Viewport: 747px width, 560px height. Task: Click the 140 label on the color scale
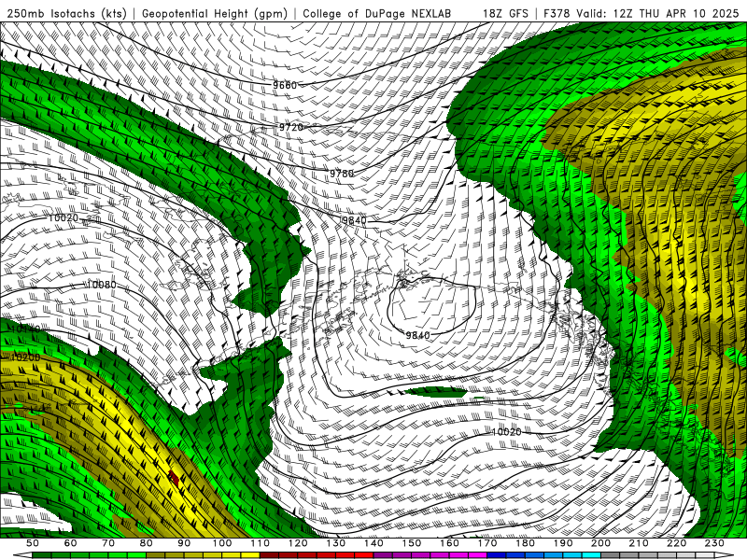[373, 543]
